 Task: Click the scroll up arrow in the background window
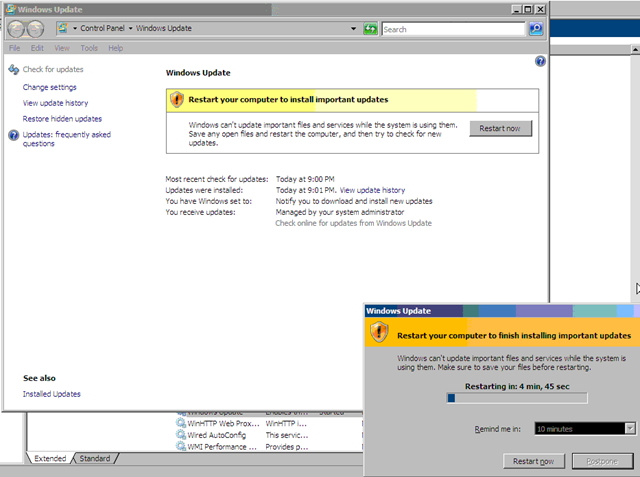[x=635, y=49]
